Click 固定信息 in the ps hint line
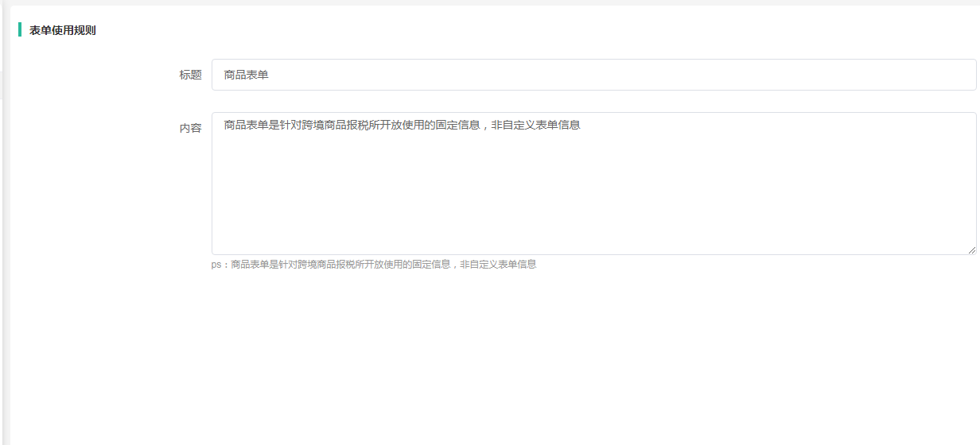 [x=431, y=265]
